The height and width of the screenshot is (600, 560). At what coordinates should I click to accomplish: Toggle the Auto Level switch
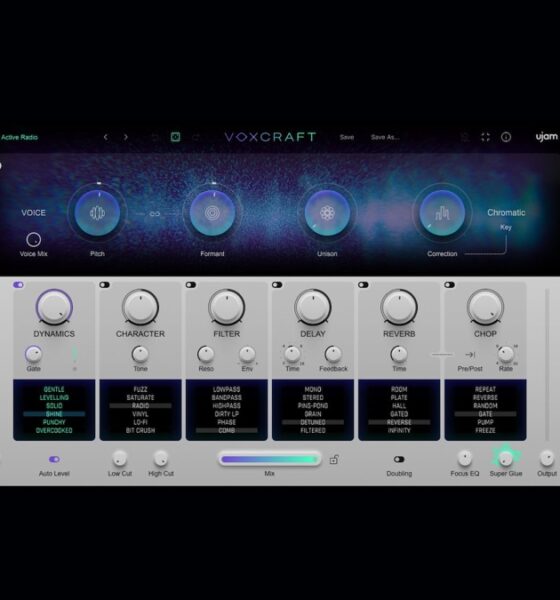click(54, 459)
